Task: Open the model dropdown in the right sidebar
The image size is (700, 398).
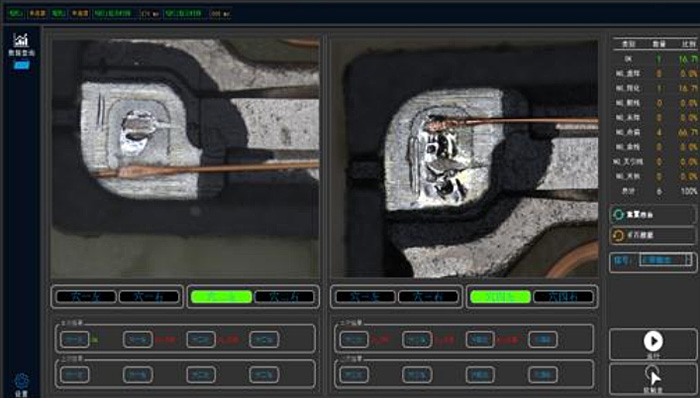Action: pos(665,260)
